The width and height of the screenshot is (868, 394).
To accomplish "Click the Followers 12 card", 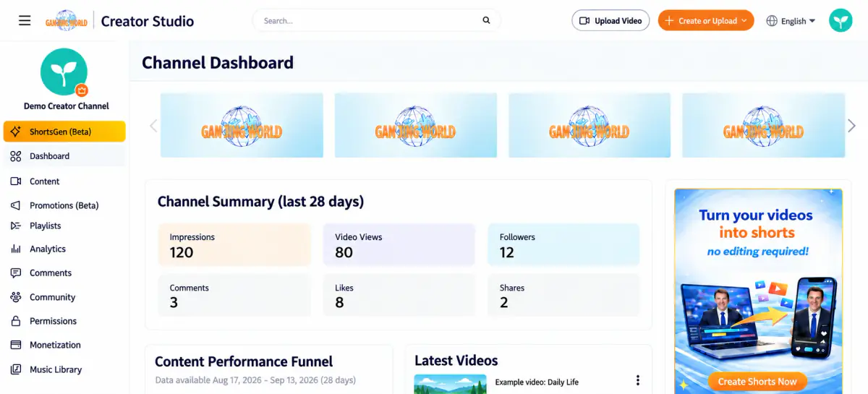I will point(564,245).
